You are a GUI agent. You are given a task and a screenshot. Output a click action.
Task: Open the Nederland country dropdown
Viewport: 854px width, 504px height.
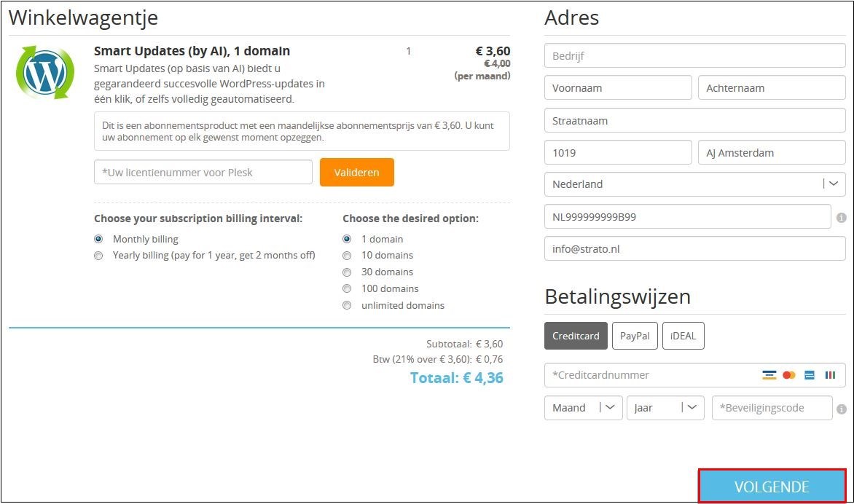pyautogui.click(x=833, y=184)
